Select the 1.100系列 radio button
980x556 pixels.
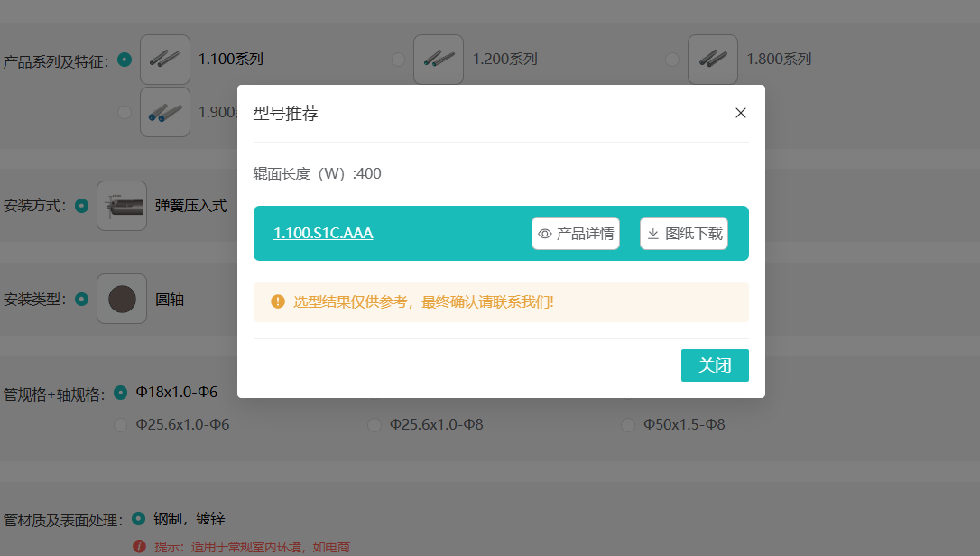125,60
